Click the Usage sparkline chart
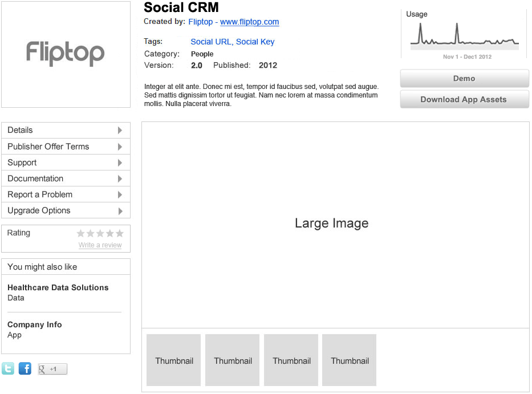The image size is (532, 394). pos(465,35)
